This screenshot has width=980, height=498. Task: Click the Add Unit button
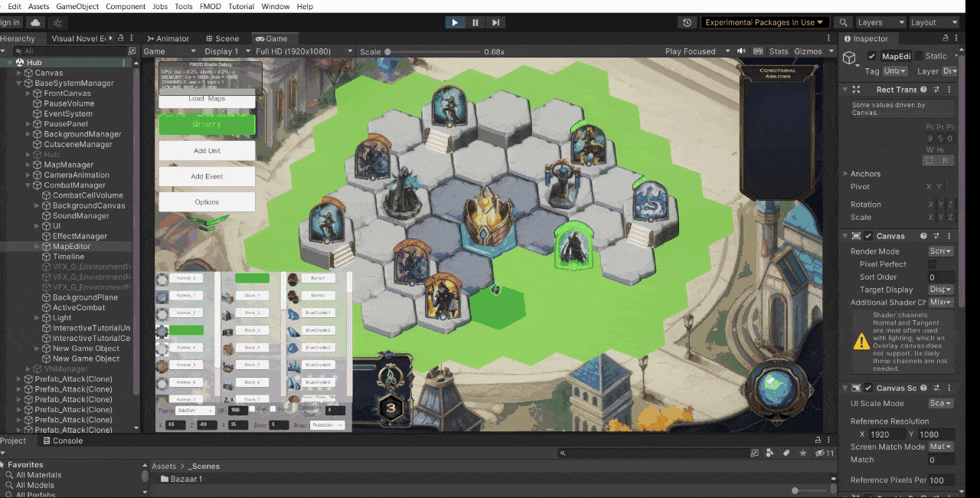(x=207, y=151)
